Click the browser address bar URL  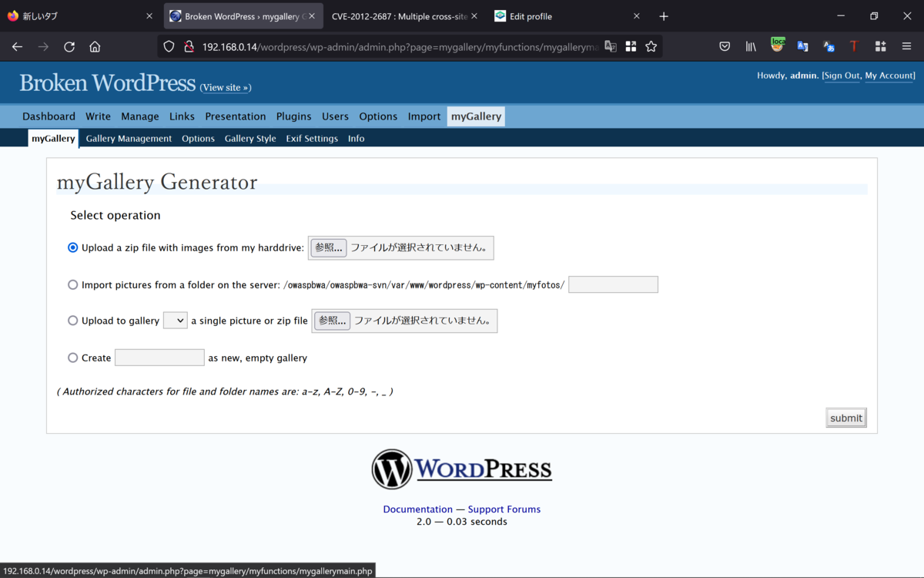tap(400, 47)
